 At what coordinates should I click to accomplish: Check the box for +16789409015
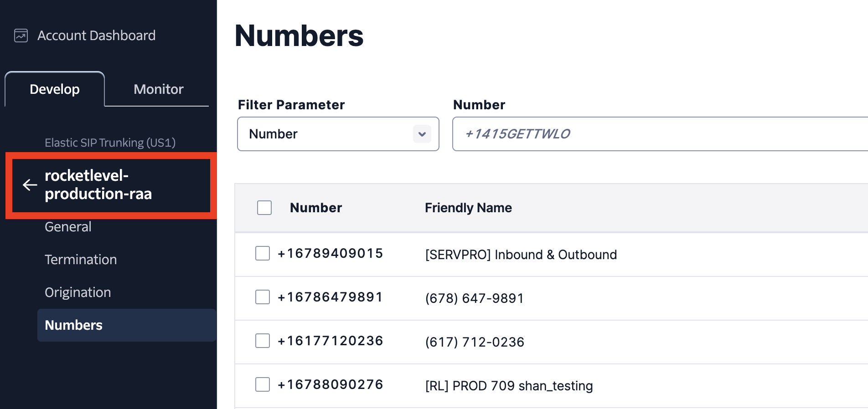[263, 253]
